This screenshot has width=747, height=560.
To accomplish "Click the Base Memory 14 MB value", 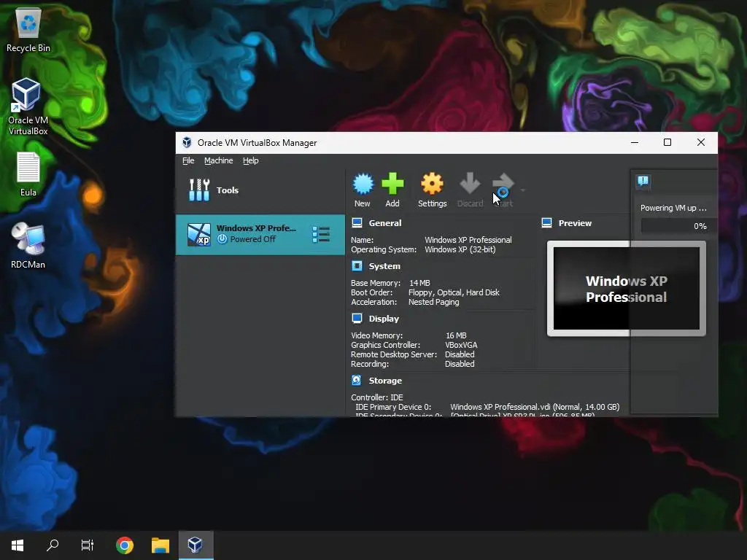I will (419, 283).
